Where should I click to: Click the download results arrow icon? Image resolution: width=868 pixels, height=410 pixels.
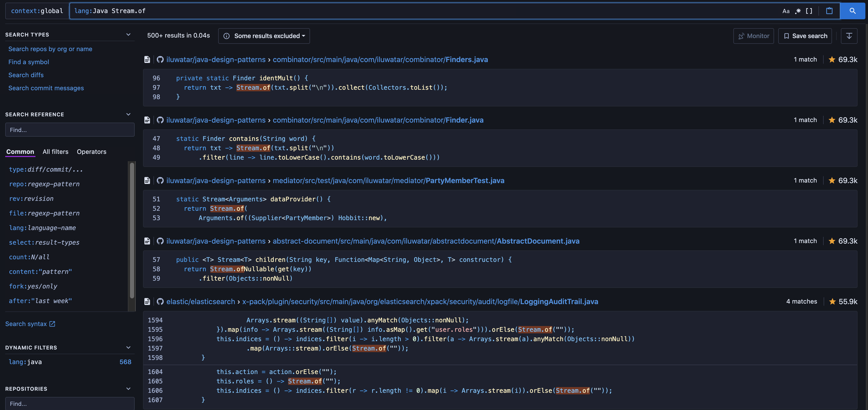pos(849,36)
